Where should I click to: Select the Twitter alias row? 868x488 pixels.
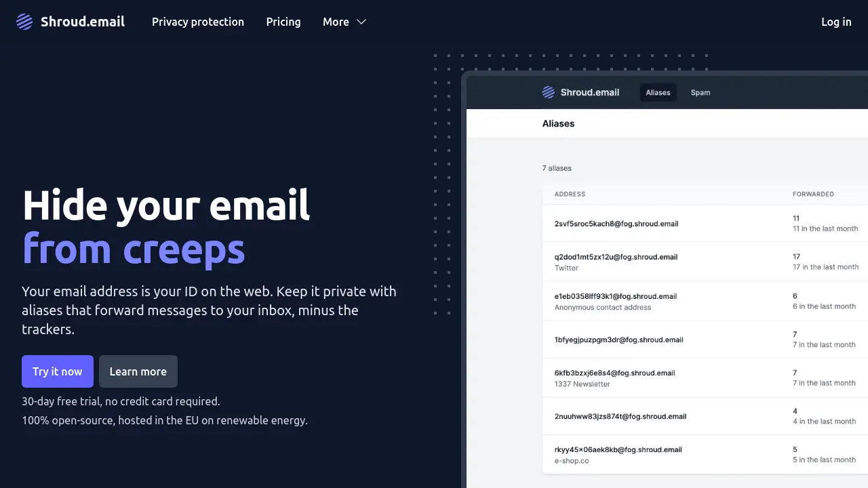pos(615,262)
